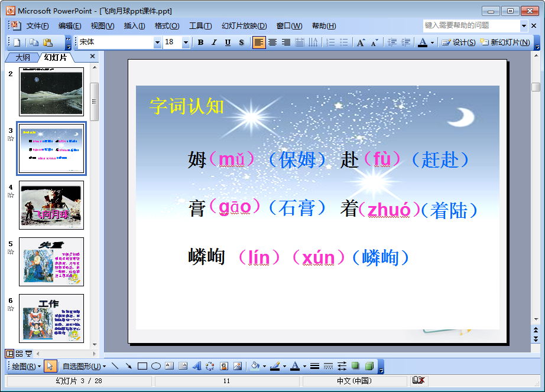Click the increase indent icon

(x=405, y=43)
